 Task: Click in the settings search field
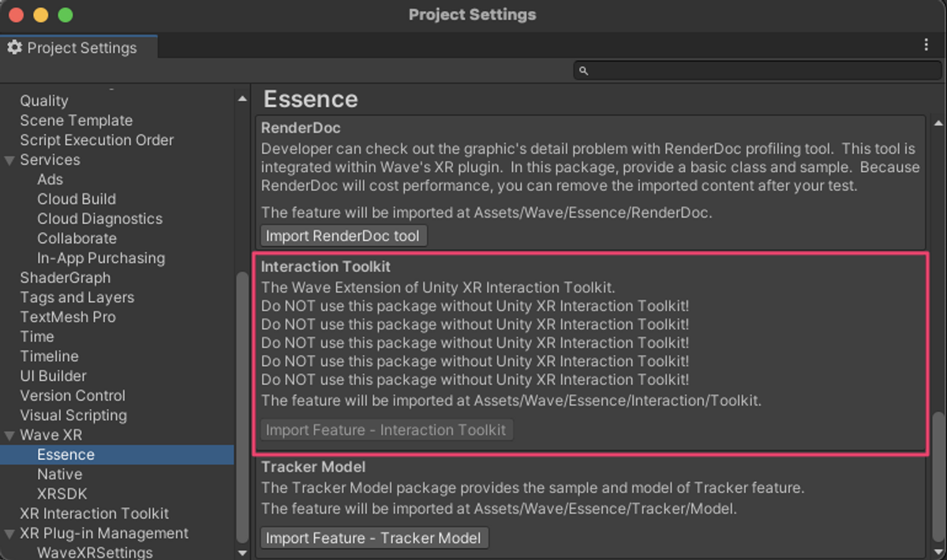pyautogui.click(x=758, y=71)
